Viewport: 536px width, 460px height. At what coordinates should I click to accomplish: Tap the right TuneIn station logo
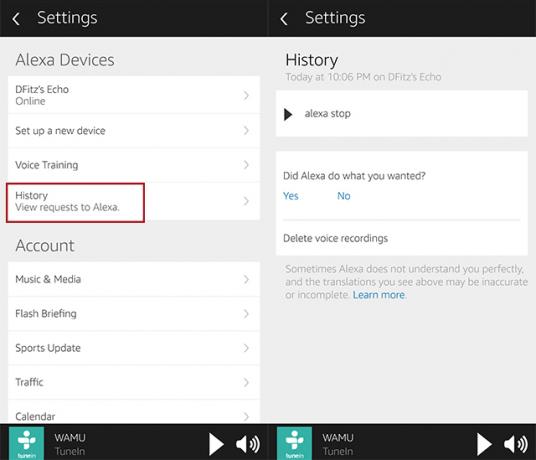click(294, 443)
